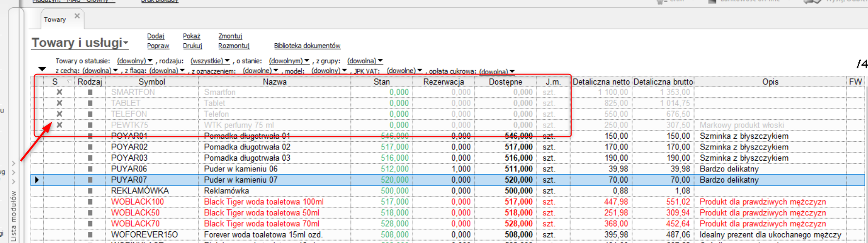Click the Rodzaj square icon for REKLAMÓWKA
The height and width of the screenshot is (243, 868).
pos(90,191)
